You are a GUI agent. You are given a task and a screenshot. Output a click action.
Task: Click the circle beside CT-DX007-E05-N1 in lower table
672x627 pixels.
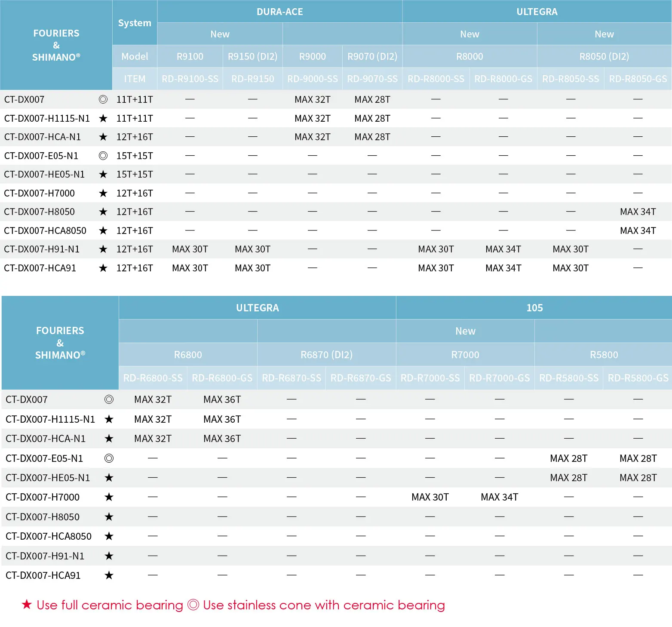pyautogui.click(x=109, y=458)
